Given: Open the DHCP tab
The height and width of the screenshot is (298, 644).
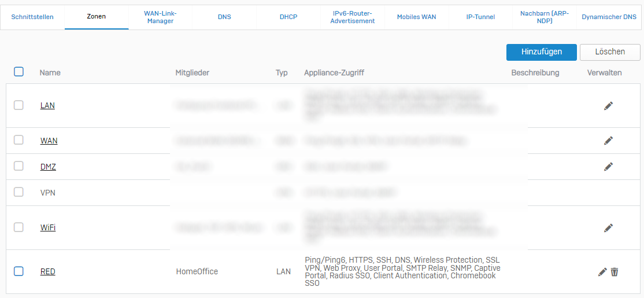Looking at the screenshot, I should click(288, 17).
